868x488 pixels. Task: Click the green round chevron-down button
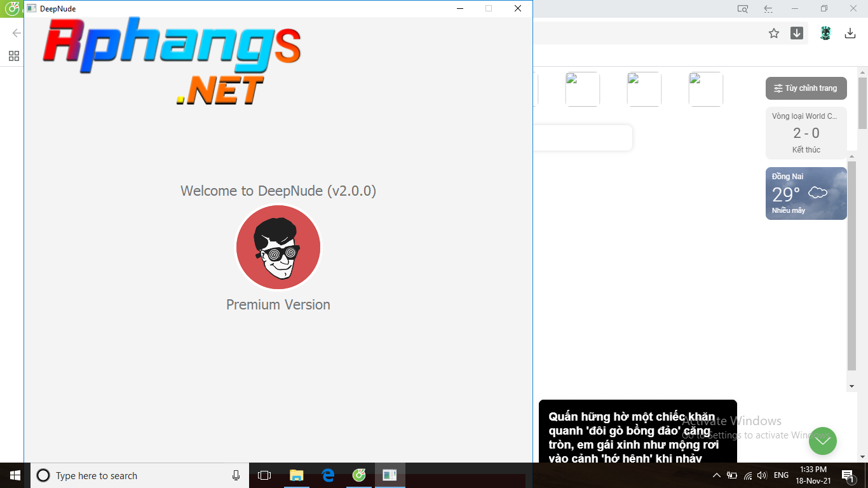823,441
